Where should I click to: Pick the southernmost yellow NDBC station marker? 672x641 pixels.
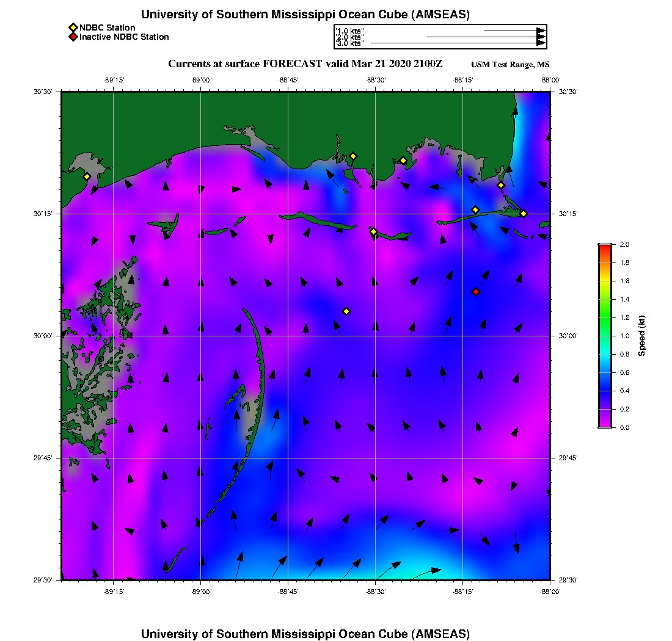pyautogui.click(x=346, y=311)
